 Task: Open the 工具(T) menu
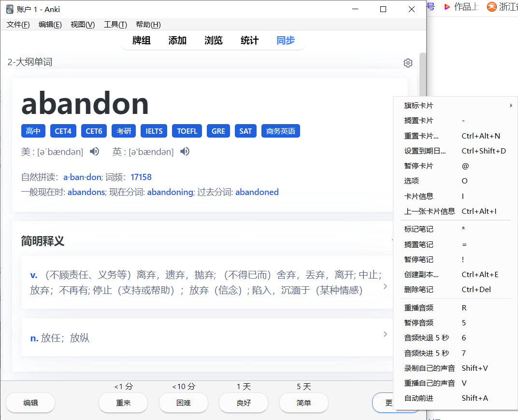(115, 25)
